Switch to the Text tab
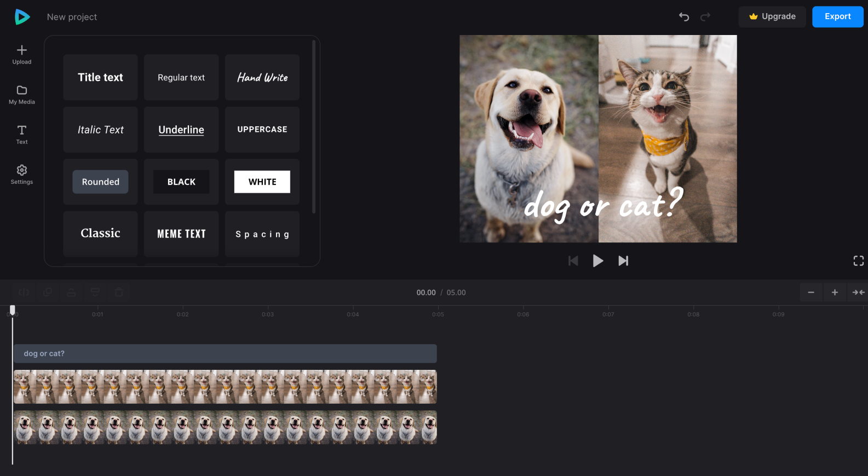 [22, 134]
